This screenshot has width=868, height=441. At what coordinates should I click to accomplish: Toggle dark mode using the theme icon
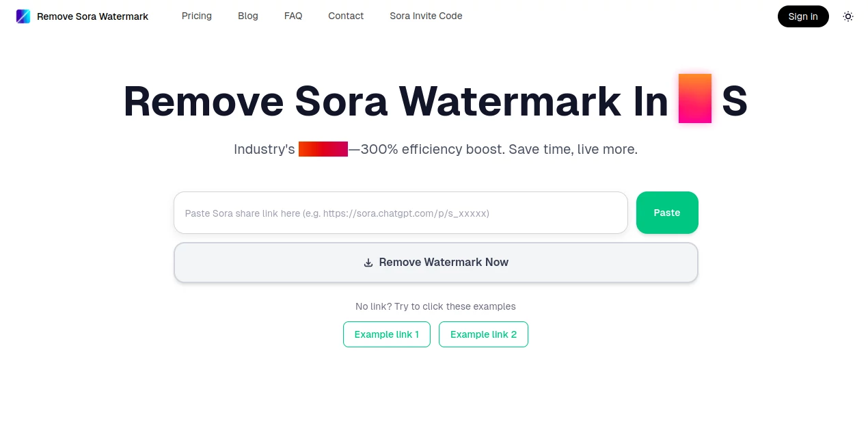848,16
